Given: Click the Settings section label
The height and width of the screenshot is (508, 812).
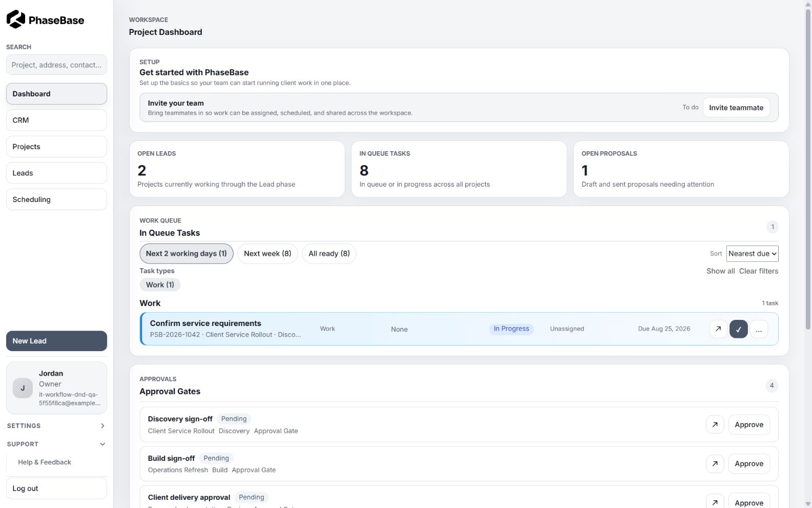Looking at the screenshot, I should (x=24, y=425).
